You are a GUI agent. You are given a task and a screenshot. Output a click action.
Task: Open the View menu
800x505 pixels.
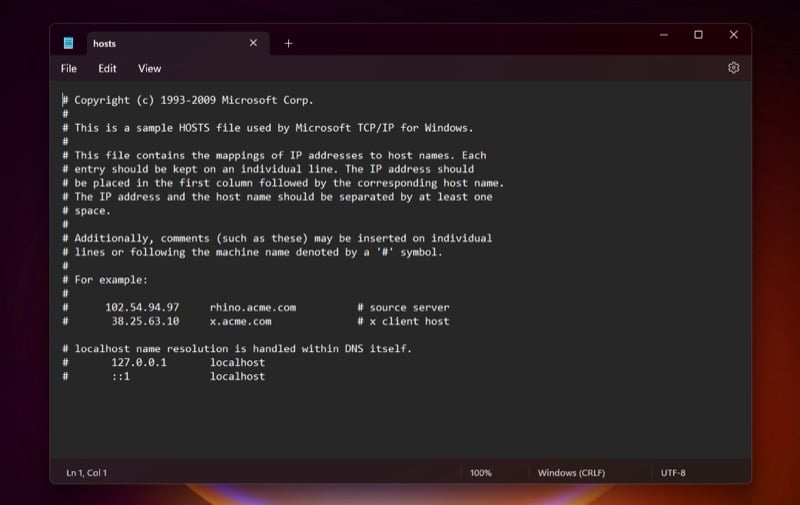[x=149, y=68]
